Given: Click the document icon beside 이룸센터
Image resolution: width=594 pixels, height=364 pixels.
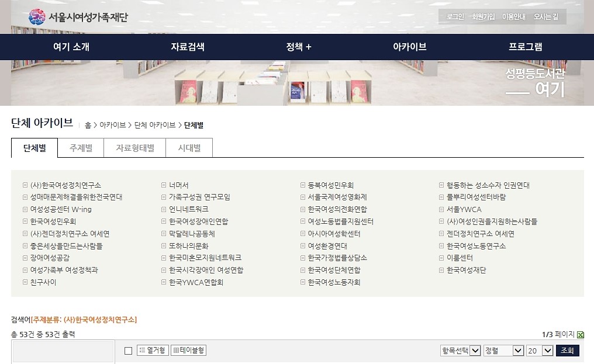Looking at the screenshot, I should coord(441,258).
